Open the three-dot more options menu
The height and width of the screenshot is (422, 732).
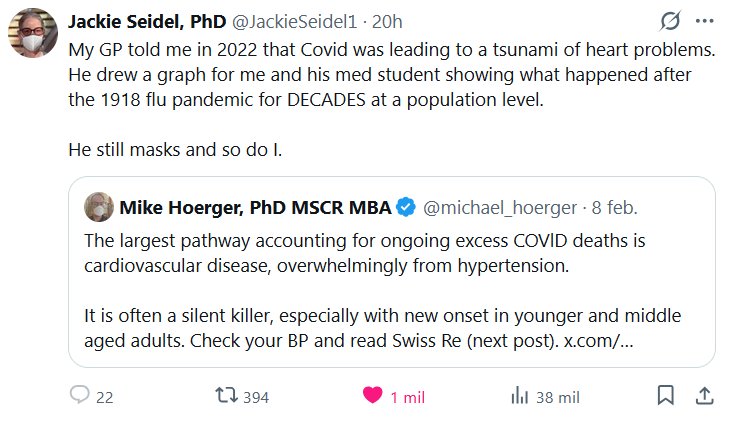pos(704,22)
